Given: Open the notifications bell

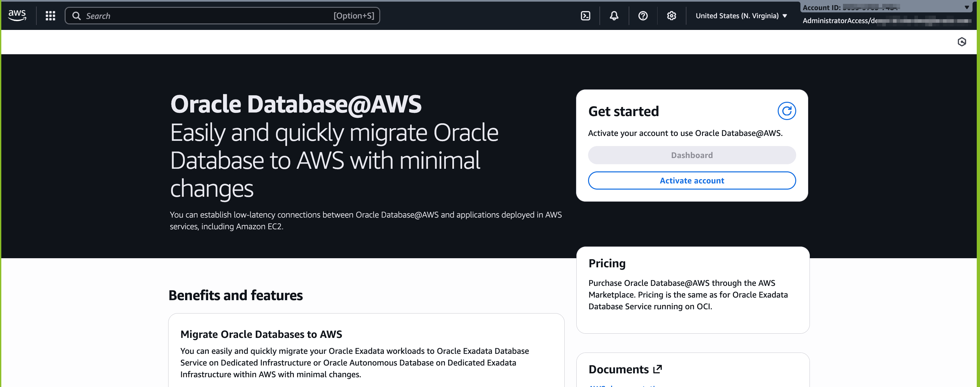Looking at the screenshot, I should coord(614,16).
